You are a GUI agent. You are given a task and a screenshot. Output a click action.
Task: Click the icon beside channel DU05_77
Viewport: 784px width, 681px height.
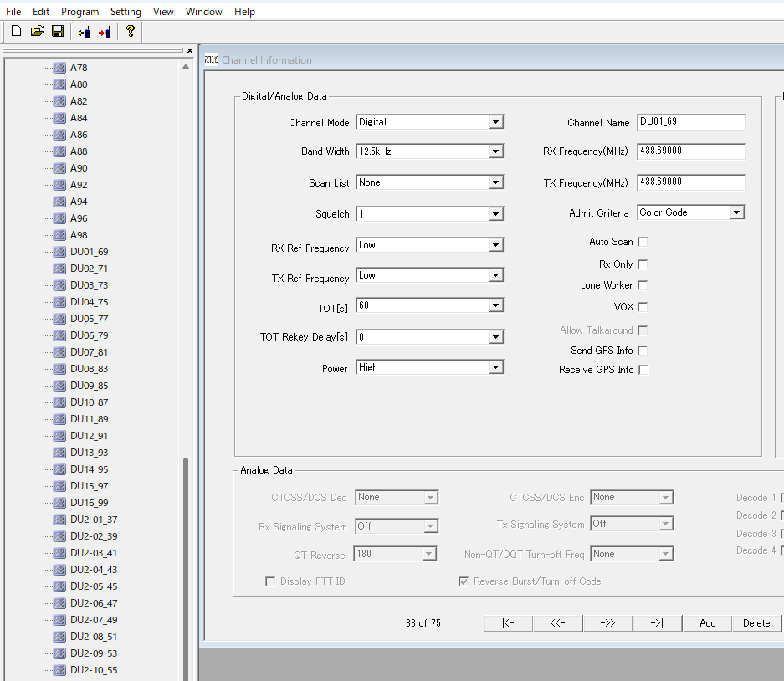point(59,319)
